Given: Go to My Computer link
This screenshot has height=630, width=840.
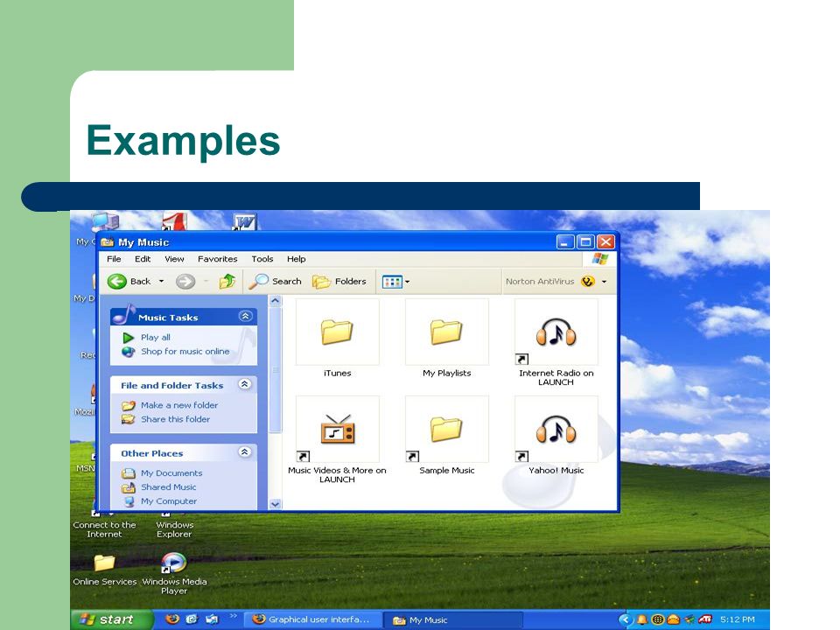Looking at the screenshot, I should click(169, 501).
